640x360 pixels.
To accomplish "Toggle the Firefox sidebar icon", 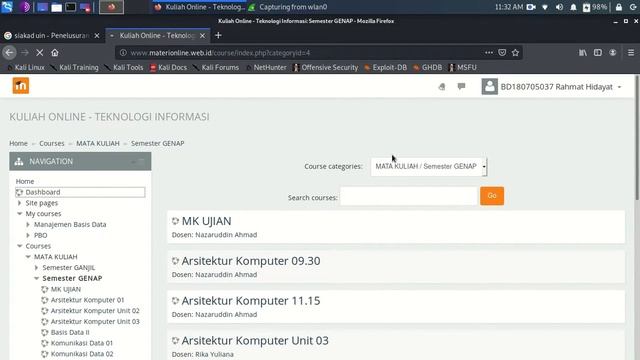I will 598,53.
